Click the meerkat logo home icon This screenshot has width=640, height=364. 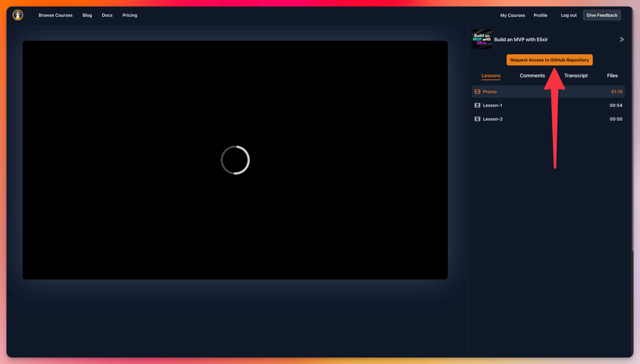pyautogui.click(x=18, y=15)
